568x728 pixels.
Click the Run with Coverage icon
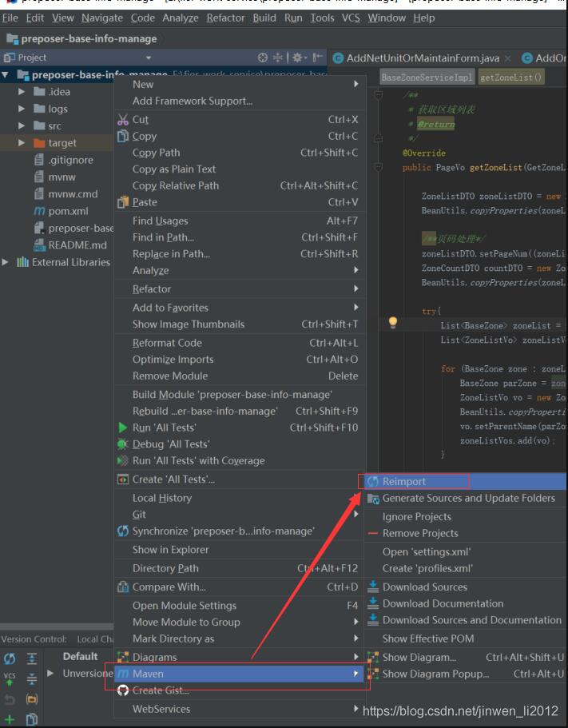point(122,460)
